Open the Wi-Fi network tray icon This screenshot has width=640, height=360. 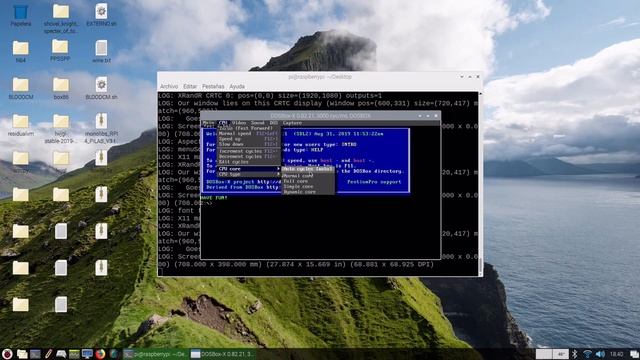point(587,354)
